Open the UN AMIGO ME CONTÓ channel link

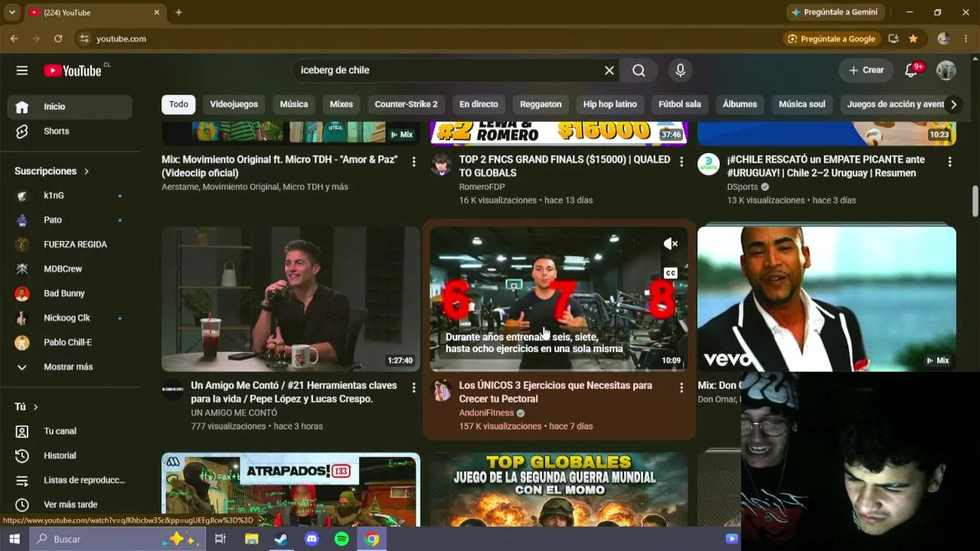point(234,413)
